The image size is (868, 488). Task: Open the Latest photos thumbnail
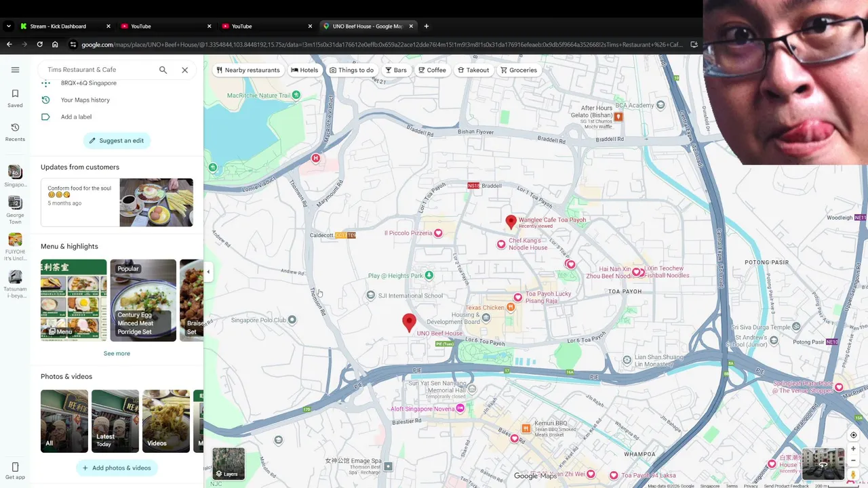(115, 421)
